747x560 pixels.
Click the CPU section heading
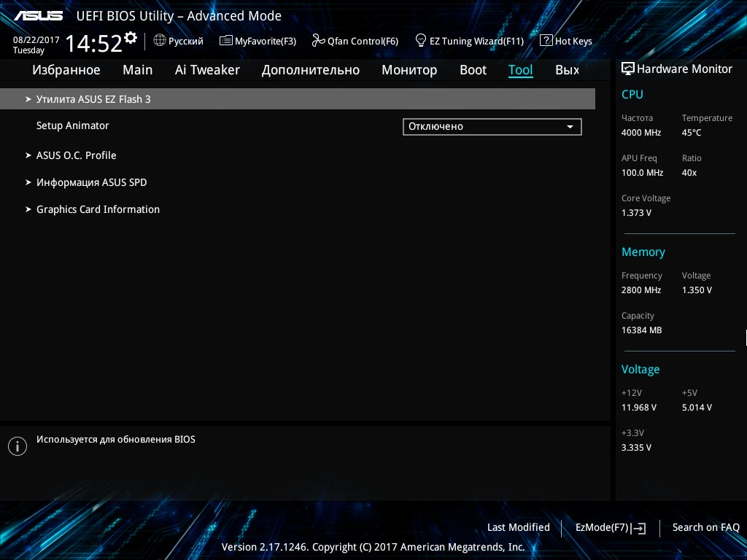click(x=632, y=94)
